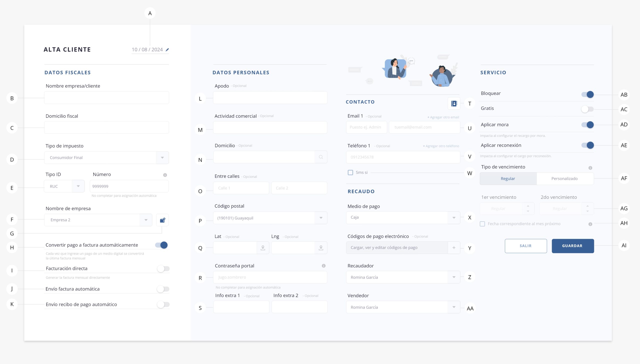The height and width of the screenshot is (364, 640).
Task: Select the Regular vencimiento tab
Action: click(x=508, y=178)
